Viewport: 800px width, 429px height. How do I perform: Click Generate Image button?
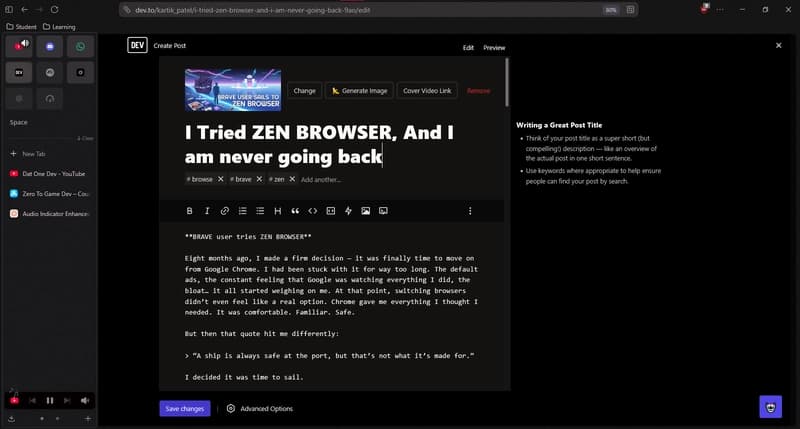tap(360, 91)
